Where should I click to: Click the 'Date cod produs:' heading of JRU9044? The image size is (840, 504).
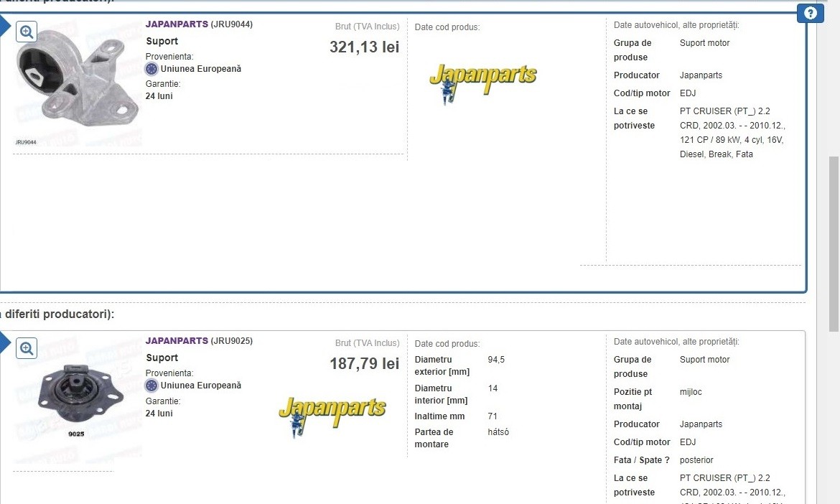click(x=447, y=27)
